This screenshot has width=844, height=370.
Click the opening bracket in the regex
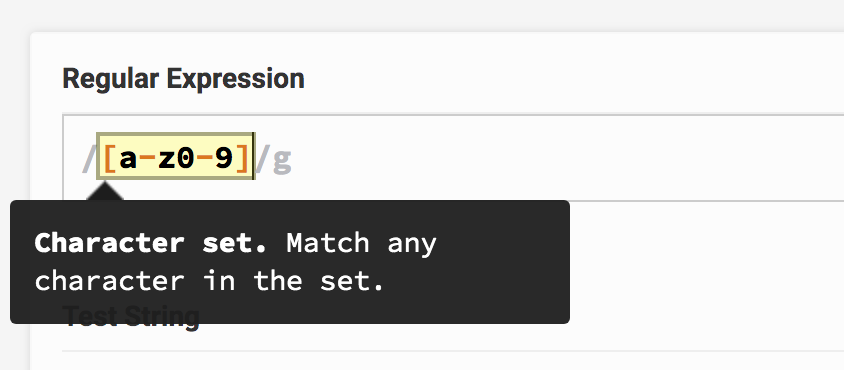109,158
